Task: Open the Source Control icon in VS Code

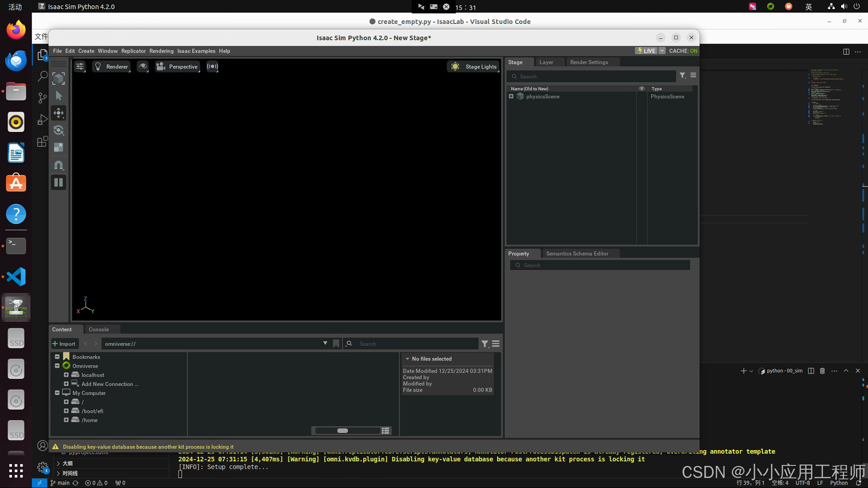Action: [42, 98]
